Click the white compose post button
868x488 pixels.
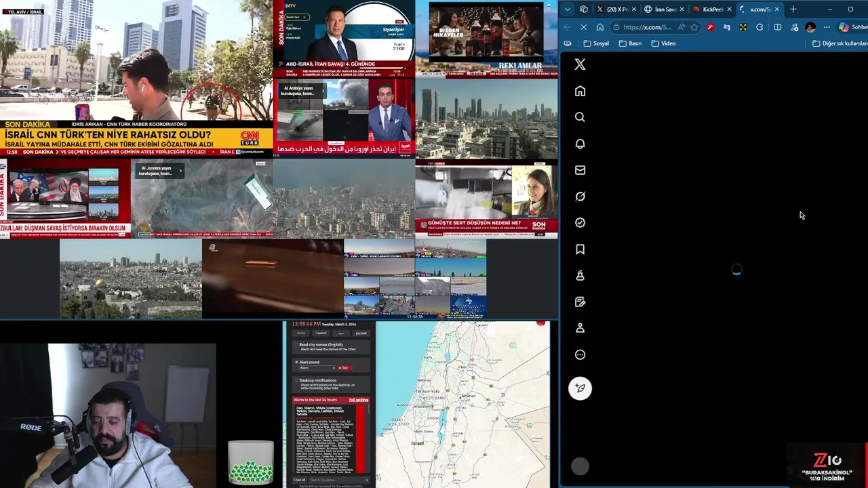(580, 388)
